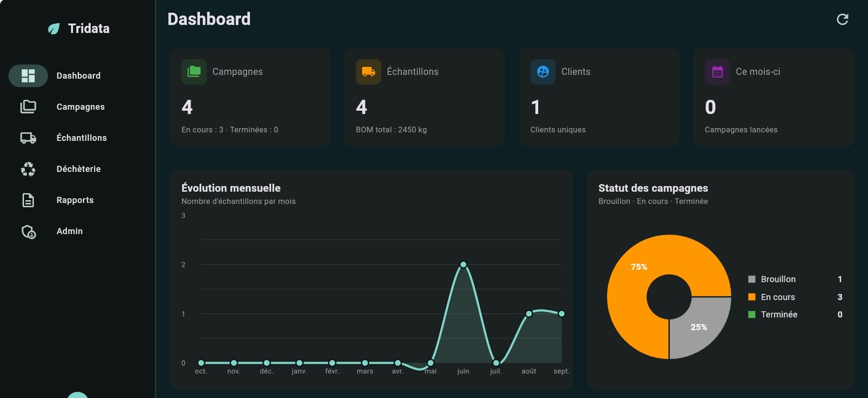The width and height of the screenshot is (868, 398).
Task: Click the Tridata leaf logo icon
Action: pos(54,29)
